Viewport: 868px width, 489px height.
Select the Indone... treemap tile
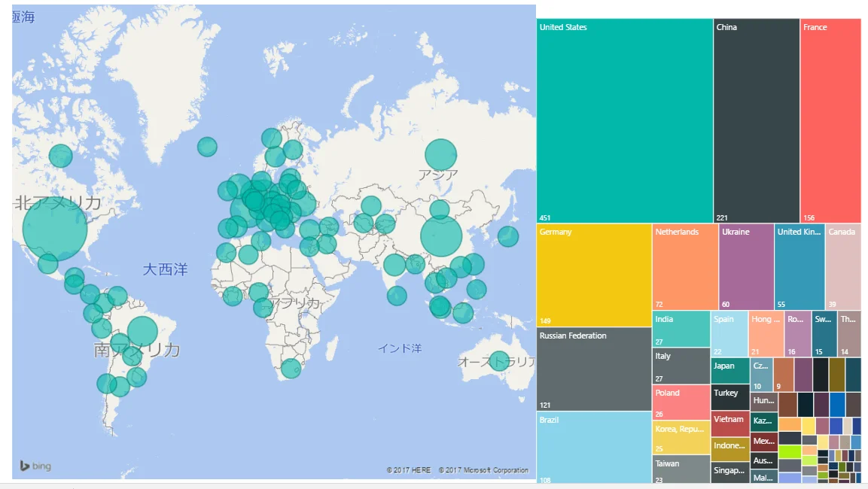tap(730, 449)
